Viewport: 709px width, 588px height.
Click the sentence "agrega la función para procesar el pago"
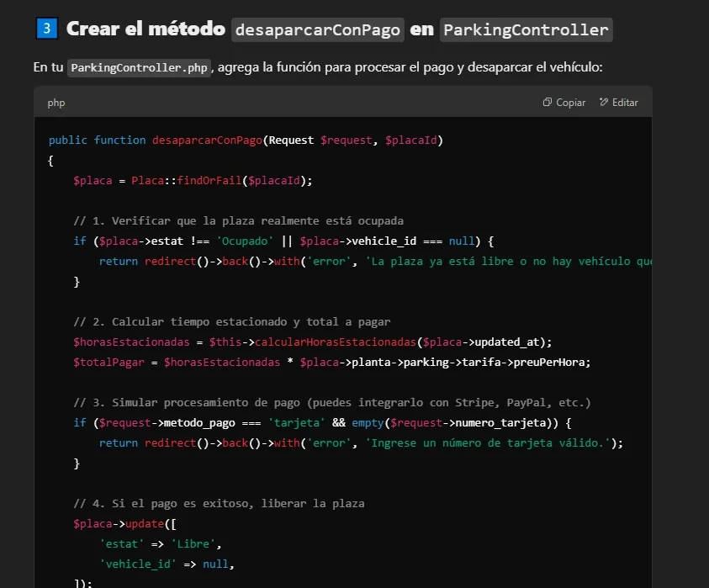click(336, 67)
